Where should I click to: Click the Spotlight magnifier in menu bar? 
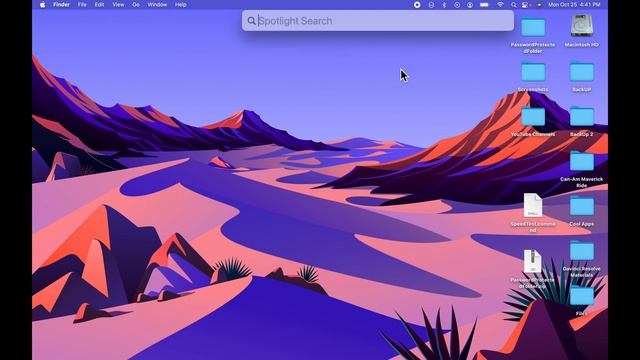513,5
